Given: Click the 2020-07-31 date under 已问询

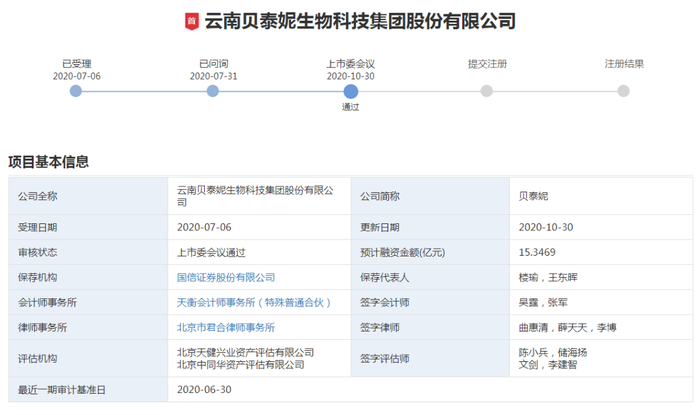Looking at the screenshot, I should coord(213,76).
